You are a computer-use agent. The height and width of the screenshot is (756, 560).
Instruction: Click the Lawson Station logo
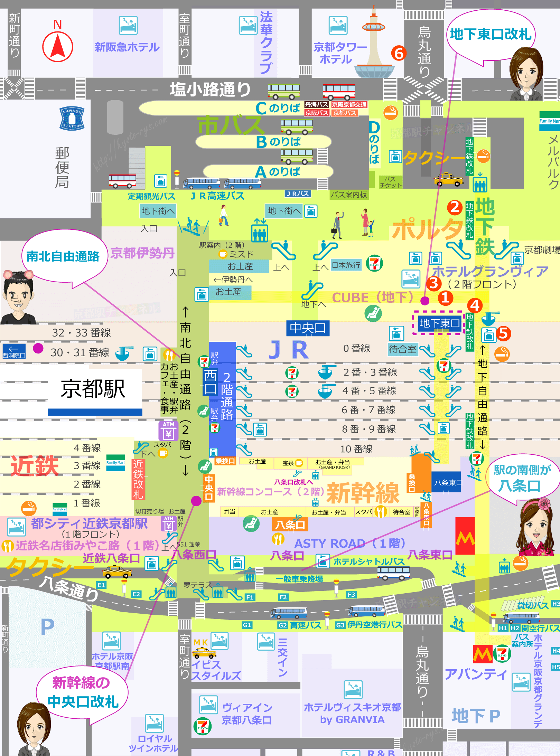point(72,119)
